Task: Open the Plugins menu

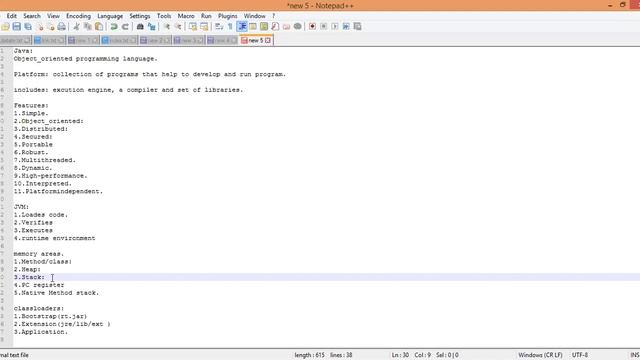Action: click(228, 16)
